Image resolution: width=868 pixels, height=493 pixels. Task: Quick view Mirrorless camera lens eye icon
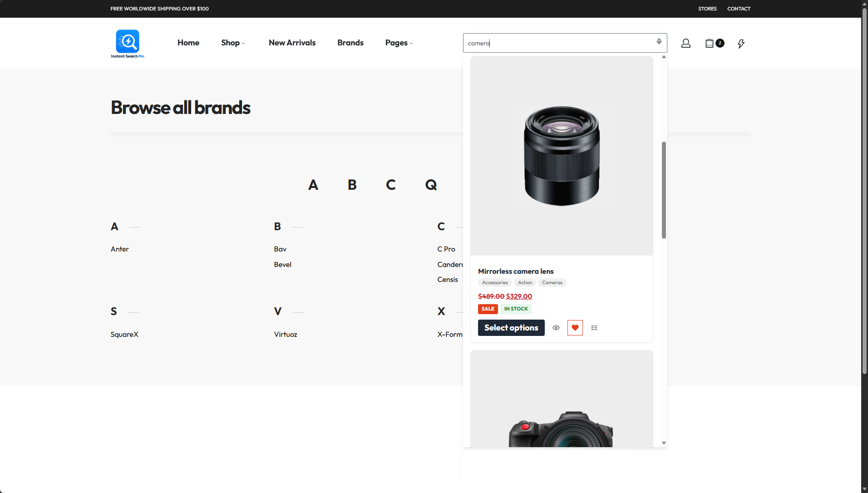tap(556, 328)
